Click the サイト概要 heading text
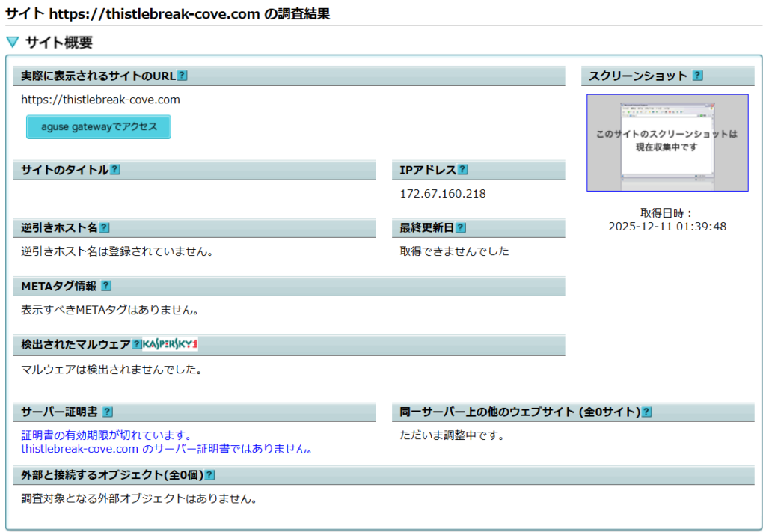Screen dimensions: 766x532 click(59, 43)
